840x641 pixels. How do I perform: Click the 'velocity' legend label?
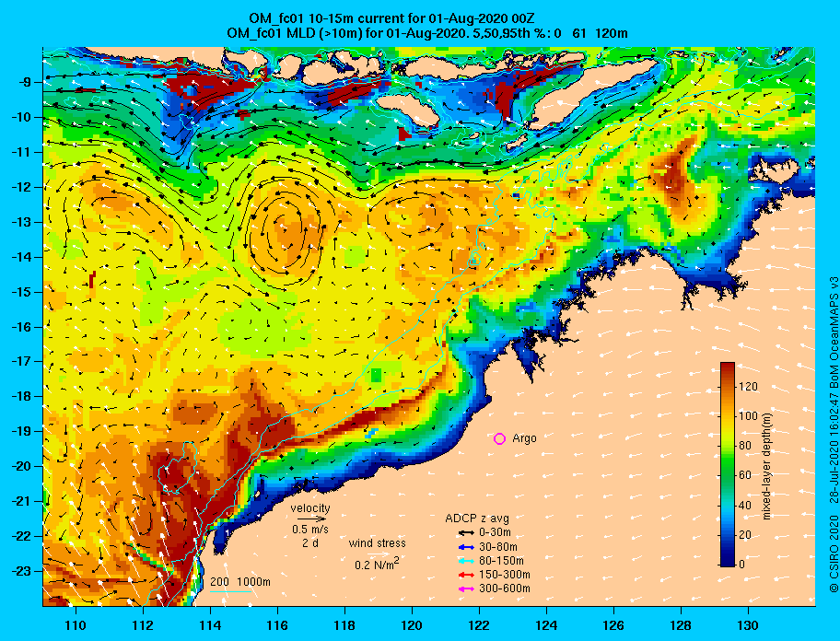tap(310, 507)
